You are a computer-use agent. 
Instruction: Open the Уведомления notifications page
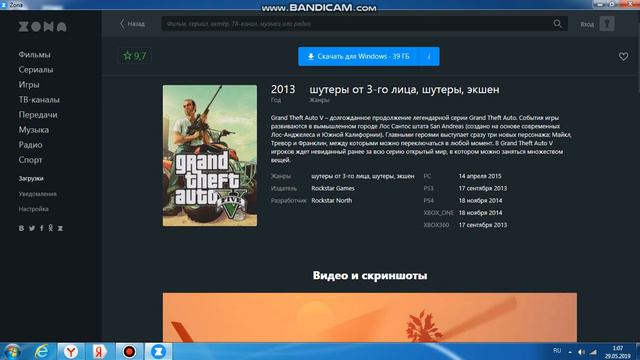point(37,194)
